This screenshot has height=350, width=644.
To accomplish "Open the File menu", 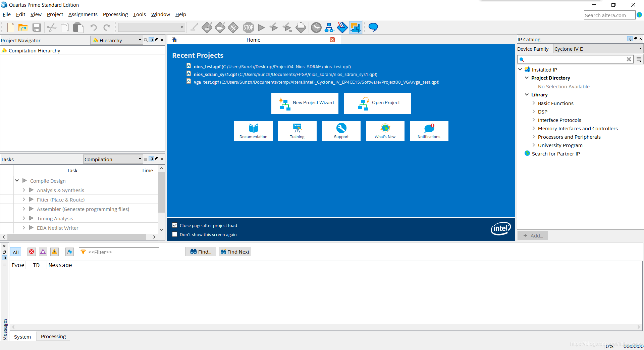I will click(7, 14).
